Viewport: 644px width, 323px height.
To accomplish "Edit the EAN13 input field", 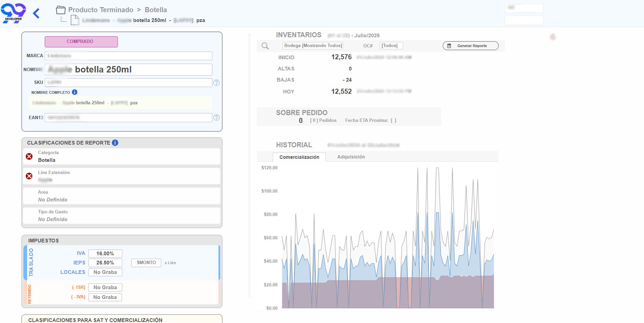I will click(129, 117).
